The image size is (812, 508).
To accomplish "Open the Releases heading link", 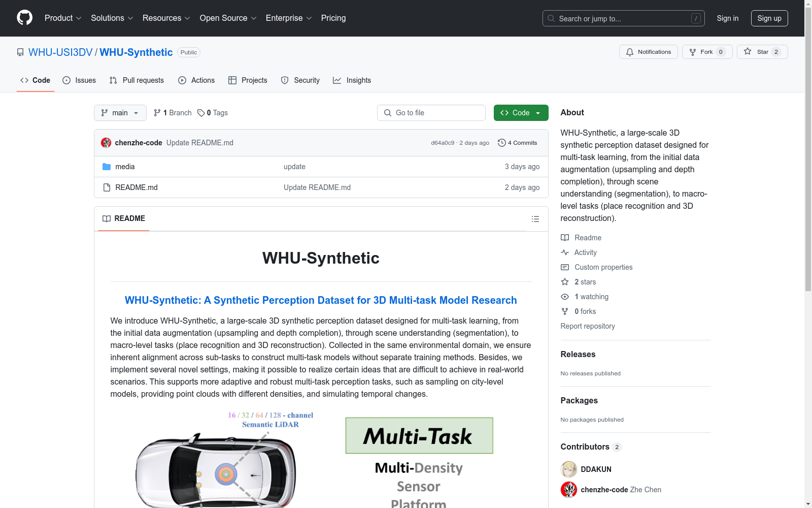I will [578, 354].
